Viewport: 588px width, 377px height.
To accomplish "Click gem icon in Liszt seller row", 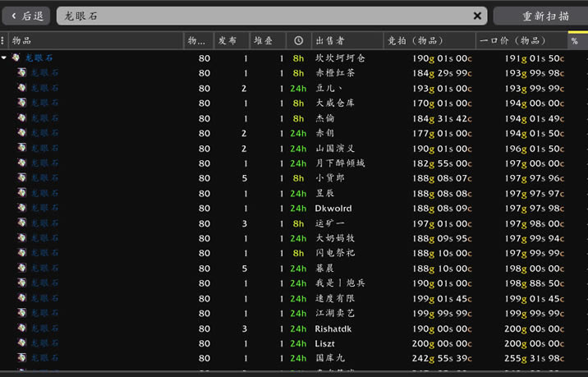I will (x=22, y=343).
